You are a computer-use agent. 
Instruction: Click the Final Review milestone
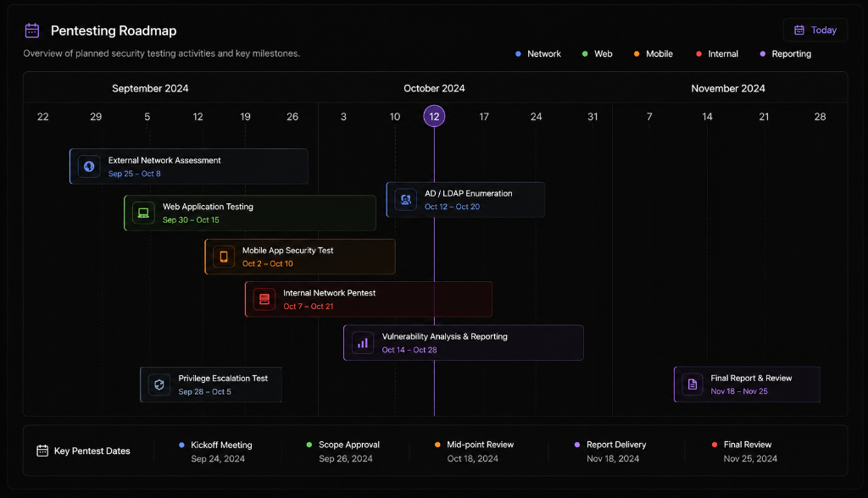744,451
